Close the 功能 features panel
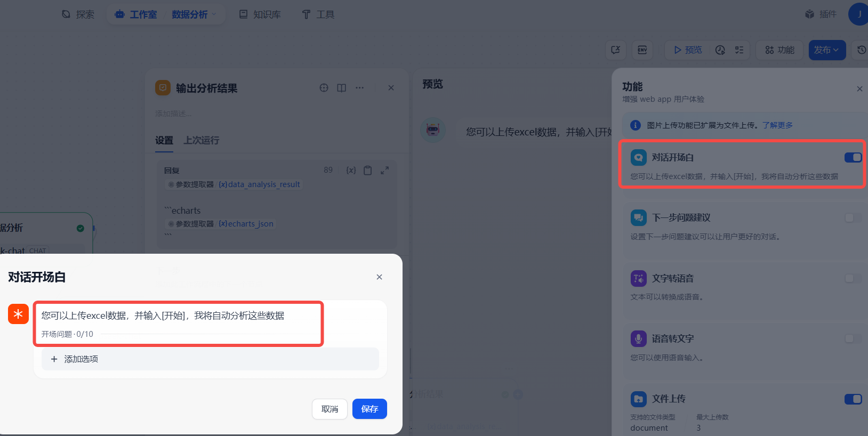Viewport: 868px width, 436px height. coord(859,89)
